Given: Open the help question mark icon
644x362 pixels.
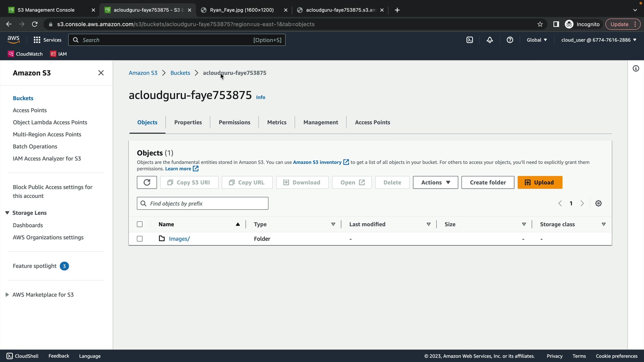Looking at the screenshot, I should point(510,40).
